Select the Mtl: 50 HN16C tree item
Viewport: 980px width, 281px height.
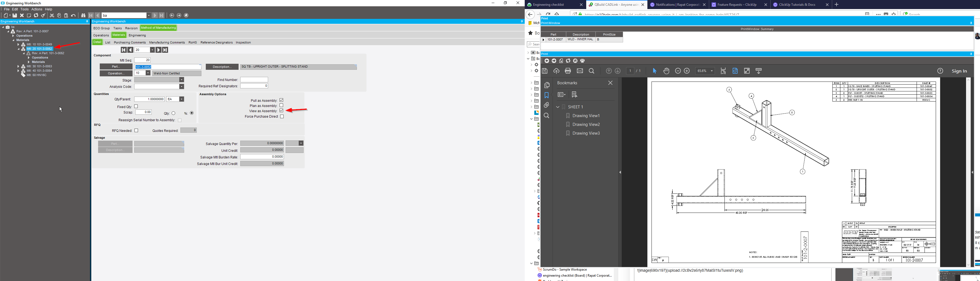37,76
